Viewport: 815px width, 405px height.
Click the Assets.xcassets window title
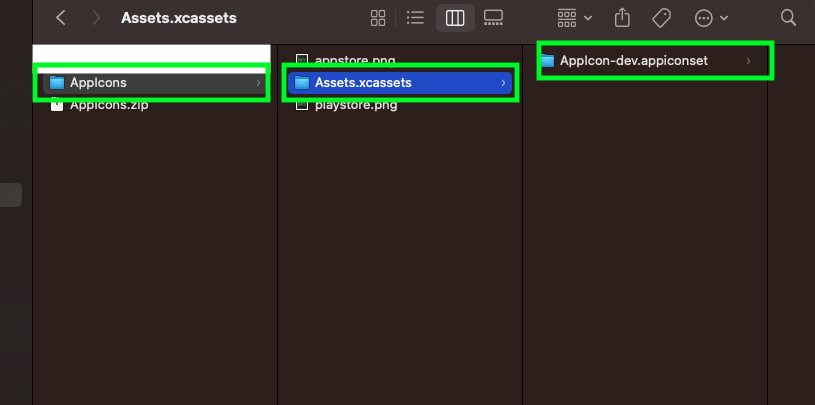pos(179,18)
